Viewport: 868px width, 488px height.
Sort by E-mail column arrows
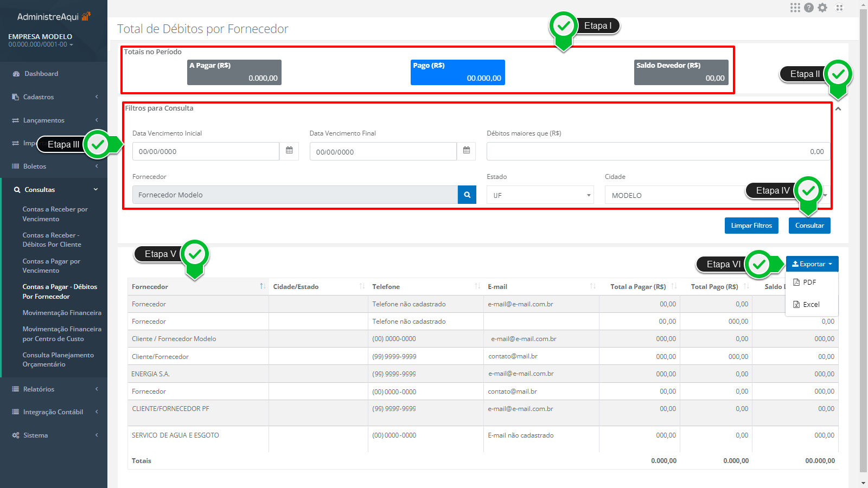[x=593, y=286]
